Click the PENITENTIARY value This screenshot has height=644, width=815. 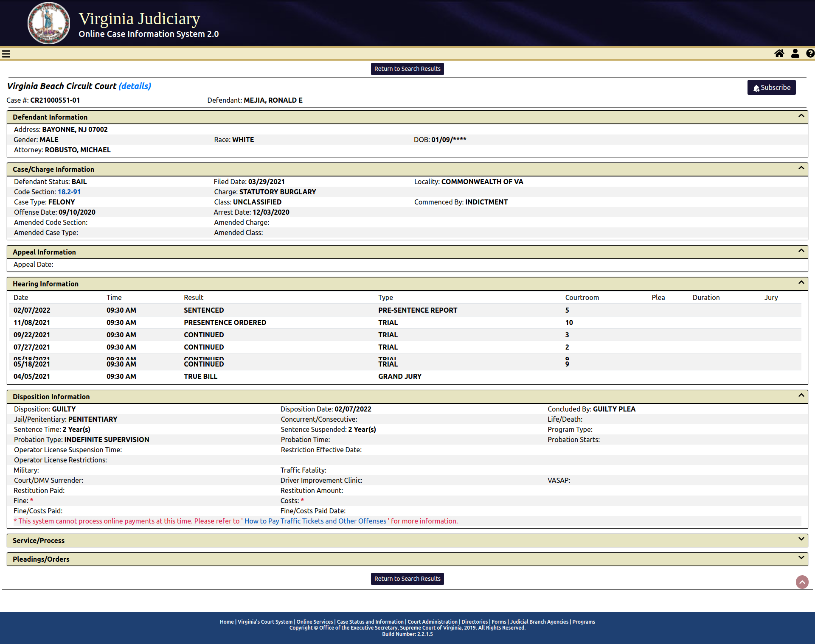point(93,419)
